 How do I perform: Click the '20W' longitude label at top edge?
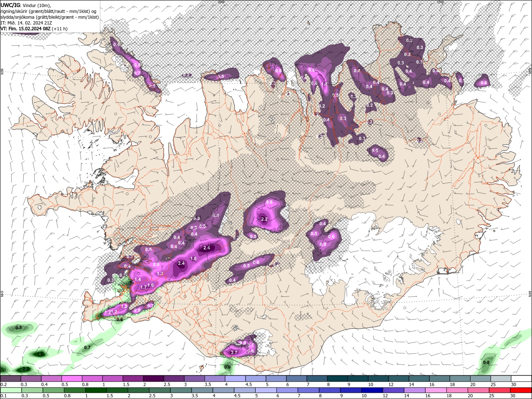point(220,2)
